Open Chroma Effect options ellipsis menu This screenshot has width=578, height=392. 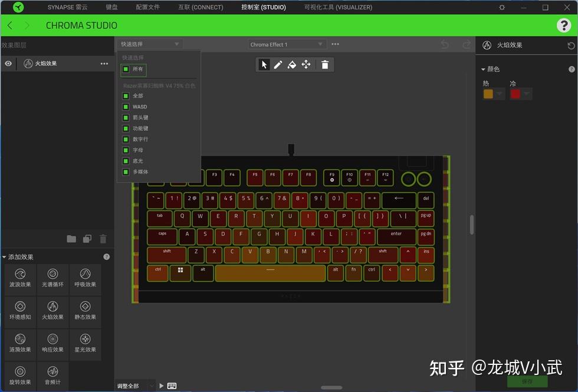pyautogui.click(x=335, y=44)
